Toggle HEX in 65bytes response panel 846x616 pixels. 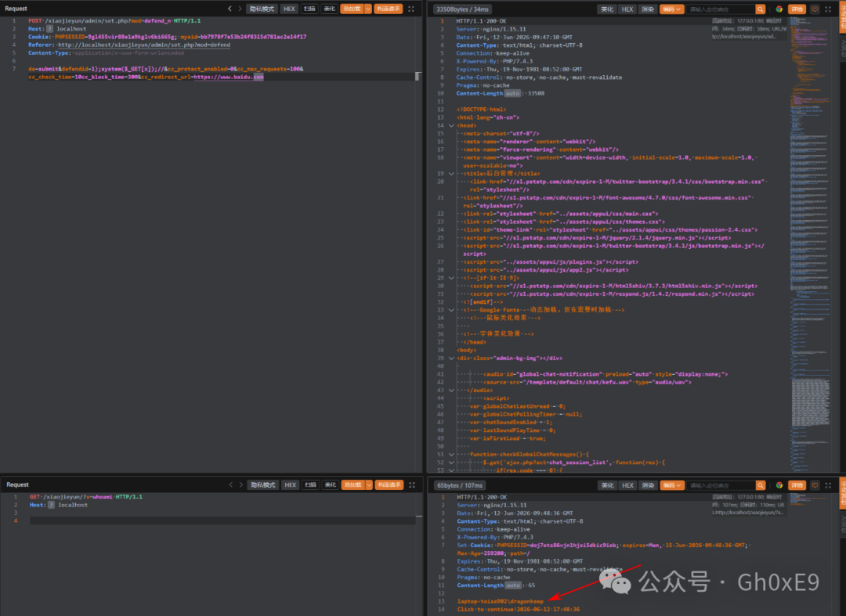tap(627, 485)
